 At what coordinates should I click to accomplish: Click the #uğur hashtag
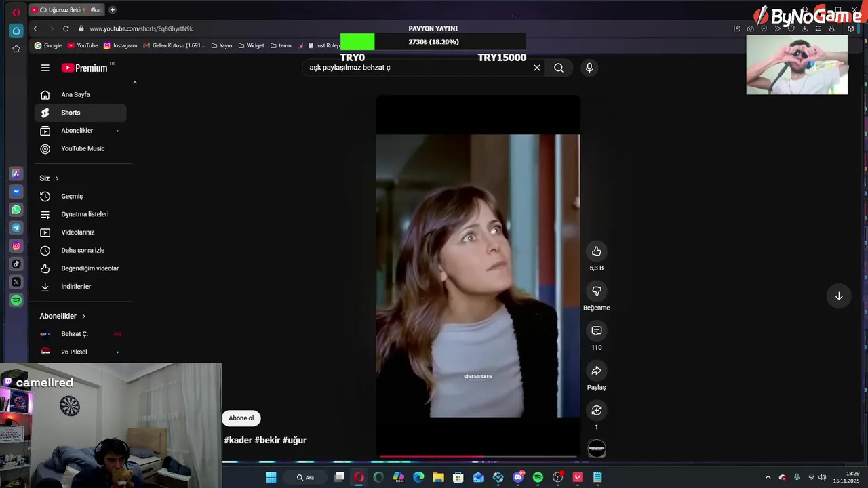point(294,441)
